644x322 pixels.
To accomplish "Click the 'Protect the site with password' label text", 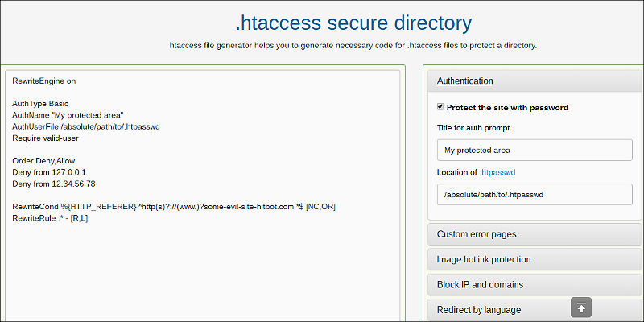I will pos(507,108).
